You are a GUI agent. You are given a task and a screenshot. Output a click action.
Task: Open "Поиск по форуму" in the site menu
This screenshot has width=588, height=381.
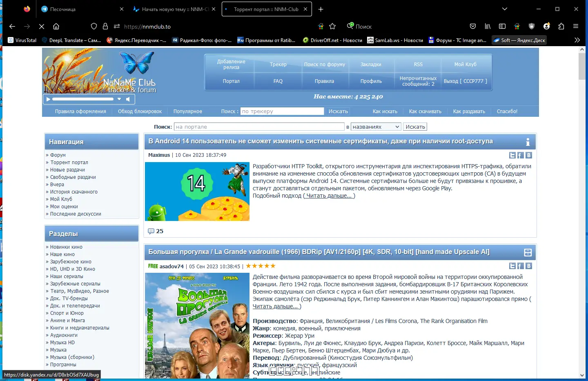click(325, 65)
